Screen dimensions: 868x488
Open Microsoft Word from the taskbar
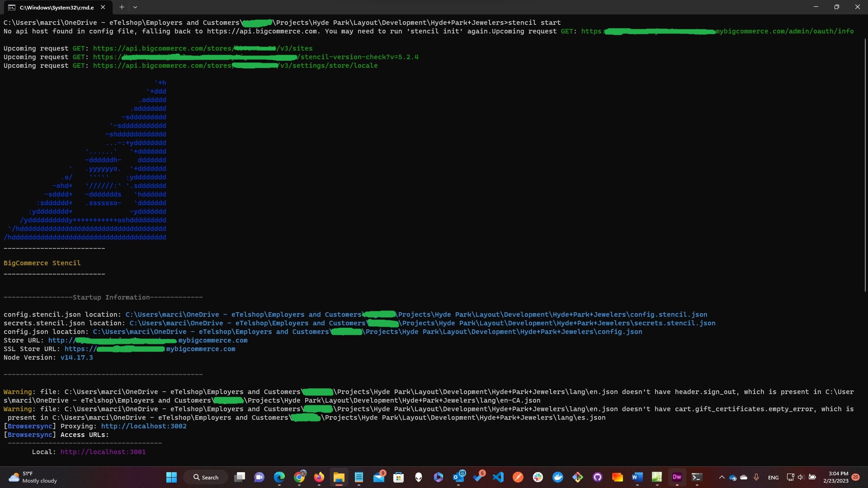[637, 477]
